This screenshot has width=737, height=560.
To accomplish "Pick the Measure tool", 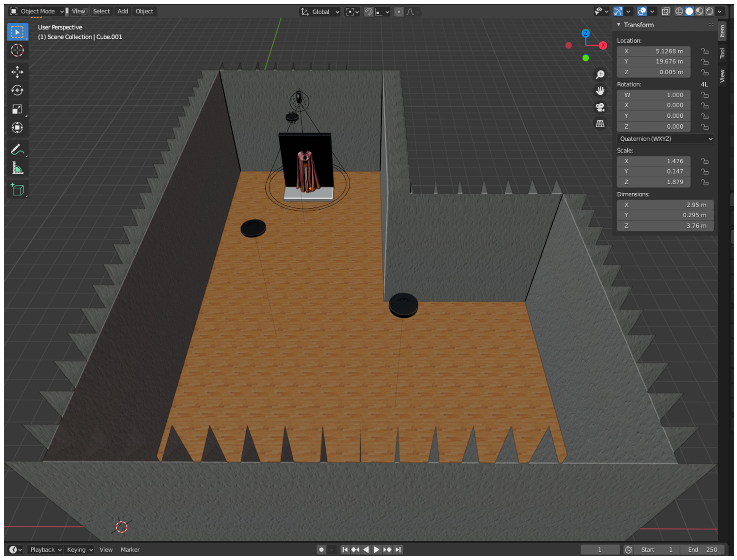I will tap(17, 168).
